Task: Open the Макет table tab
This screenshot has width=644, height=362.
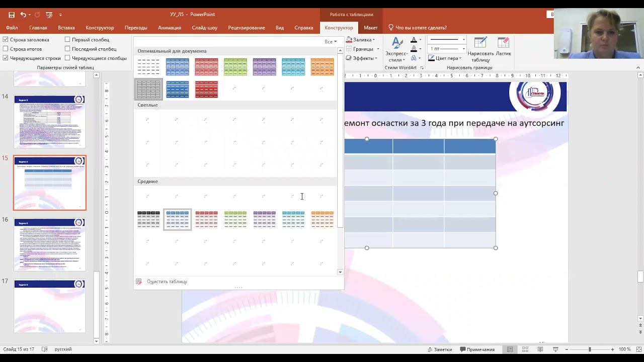Action: (371, 28)
